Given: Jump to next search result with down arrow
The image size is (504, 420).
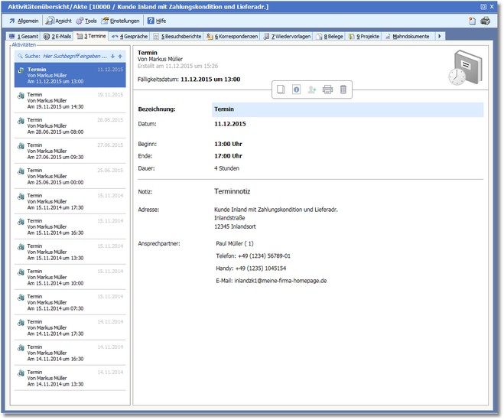Looking at the screenshot, I should coord(112,56).
